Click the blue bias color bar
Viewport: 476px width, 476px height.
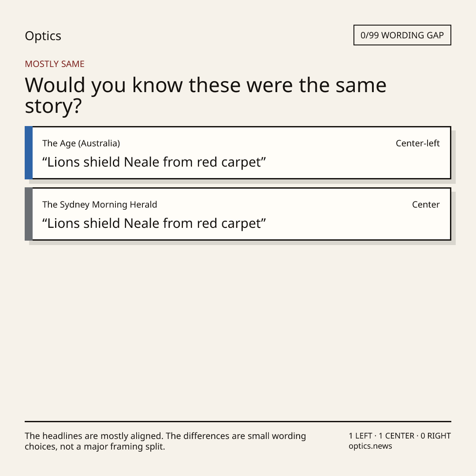(29, 152)
